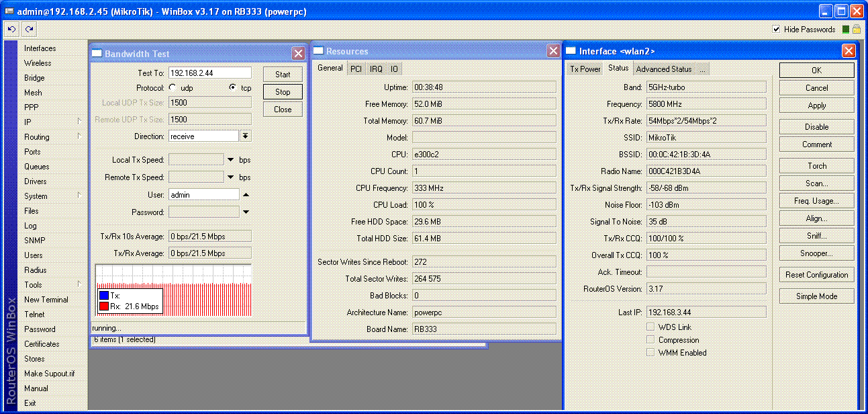Enable the Compression checkbox
The image size is (868, 414).
pyautogui.click(x=650, y=339)
